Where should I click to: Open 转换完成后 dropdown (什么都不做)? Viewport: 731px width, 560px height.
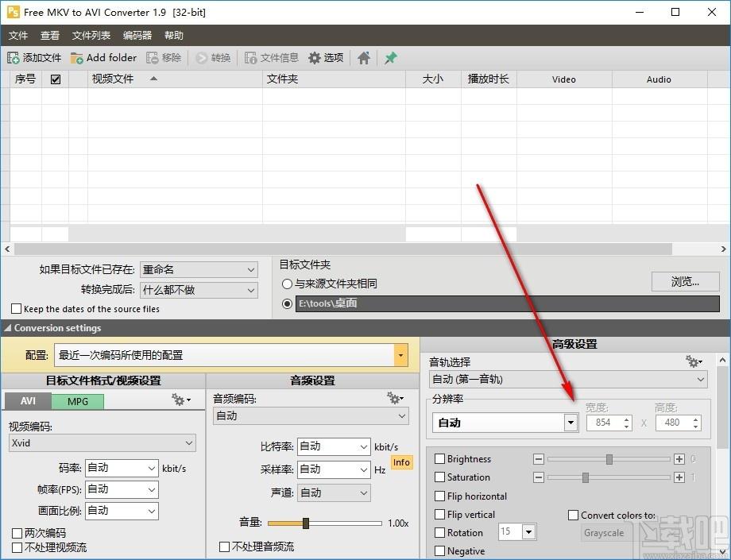pyautogui.click(x=199, y=290)
